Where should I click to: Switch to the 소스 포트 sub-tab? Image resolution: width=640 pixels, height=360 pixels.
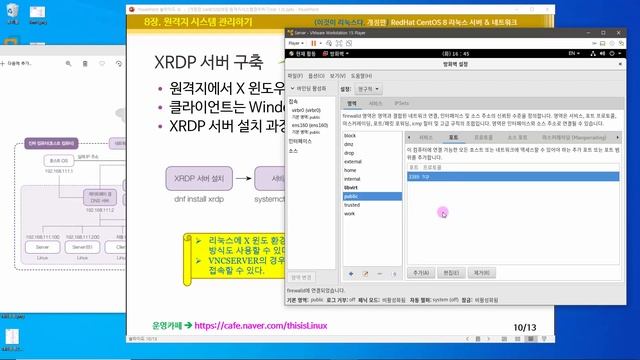click(517, 138)
